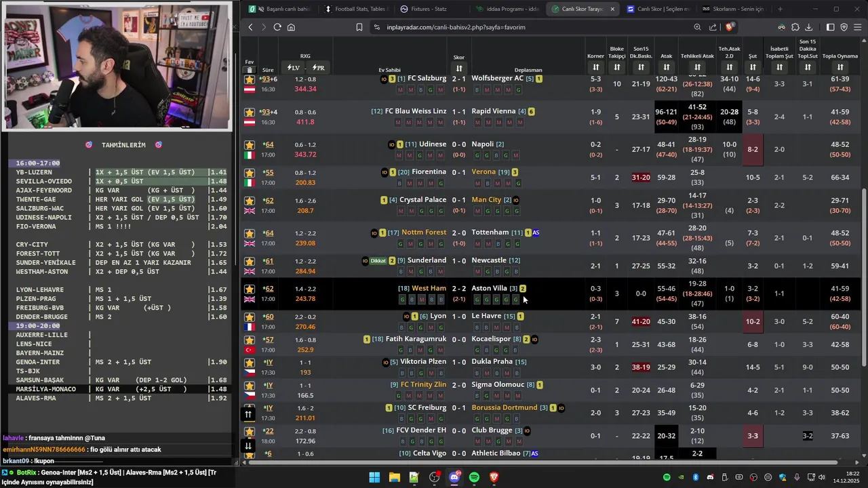The height and width of the screenshot is (488, 868).
Task: Sort by İsabetli Toplam Şut arrows
Action: click(780, 67)
